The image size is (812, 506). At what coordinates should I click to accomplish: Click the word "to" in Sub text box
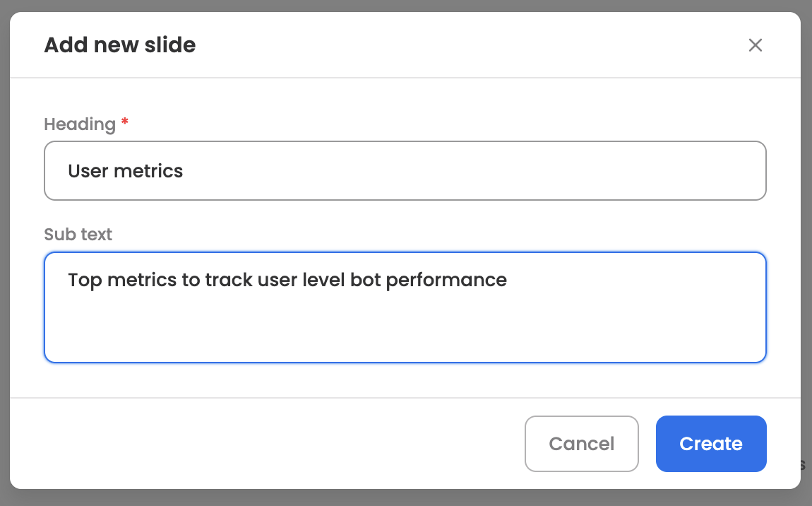191,280
